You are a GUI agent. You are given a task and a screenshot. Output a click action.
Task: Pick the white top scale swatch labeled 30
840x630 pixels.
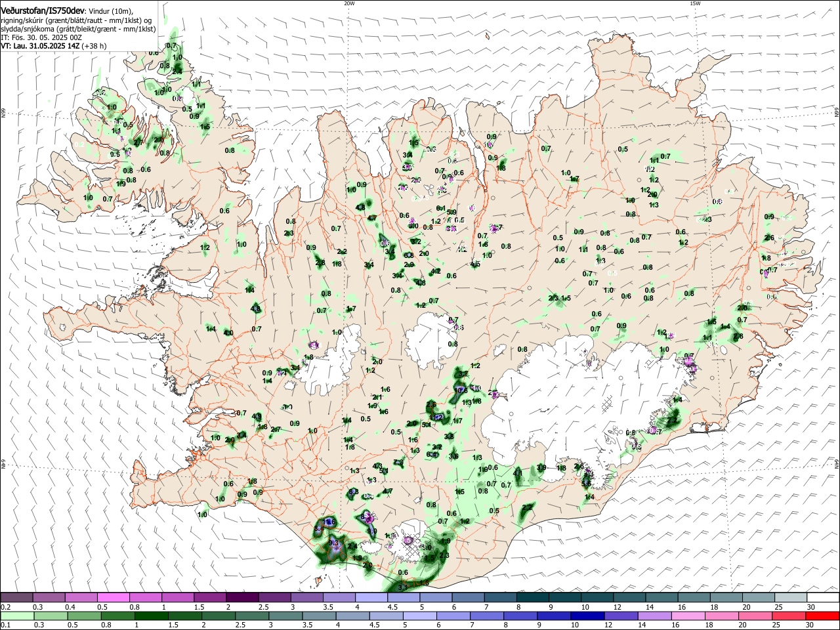[823, 597]
